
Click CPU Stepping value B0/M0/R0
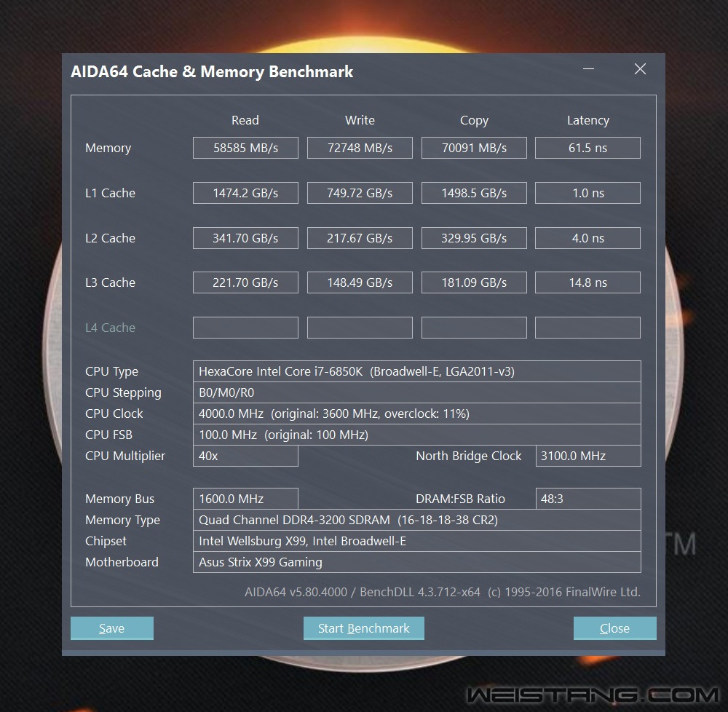click(x=417, y=392)
